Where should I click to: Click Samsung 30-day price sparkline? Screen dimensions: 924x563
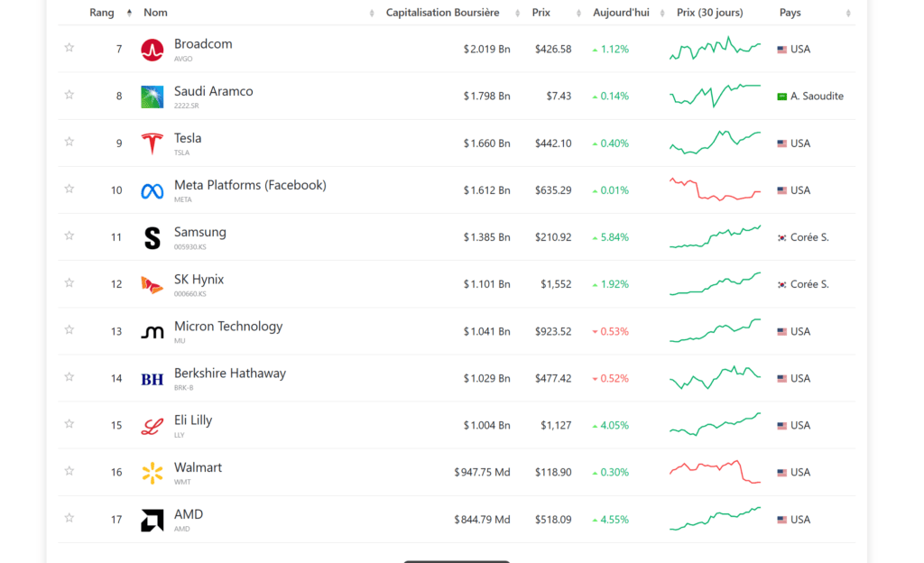(715, 236)
